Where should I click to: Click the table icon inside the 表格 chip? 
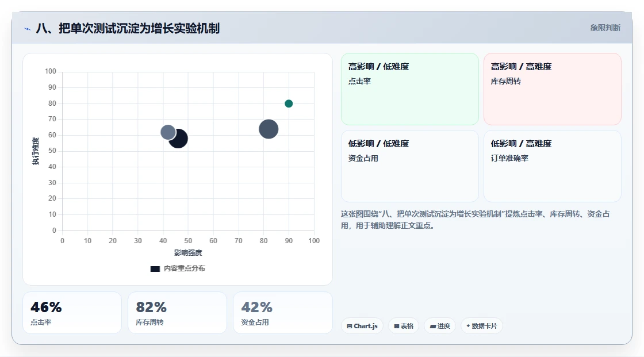point(397,326)
